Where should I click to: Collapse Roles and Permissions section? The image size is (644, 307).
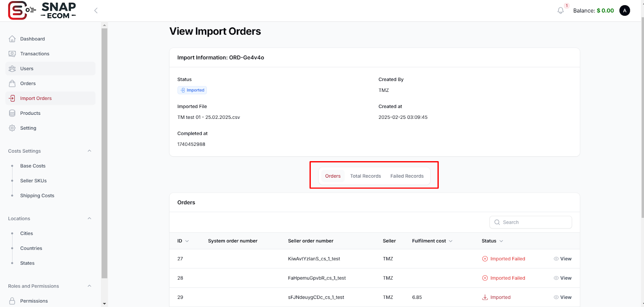[89, 286]
